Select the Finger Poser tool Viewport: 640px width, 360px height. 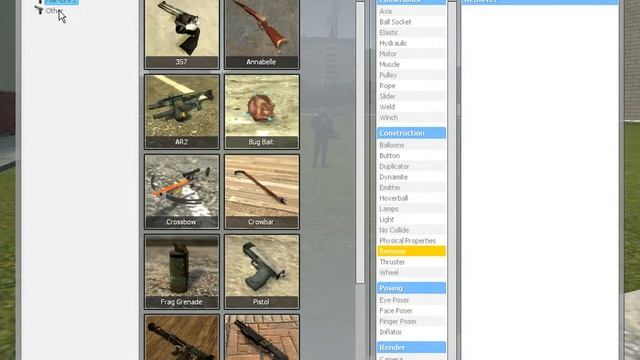point(411,322)
